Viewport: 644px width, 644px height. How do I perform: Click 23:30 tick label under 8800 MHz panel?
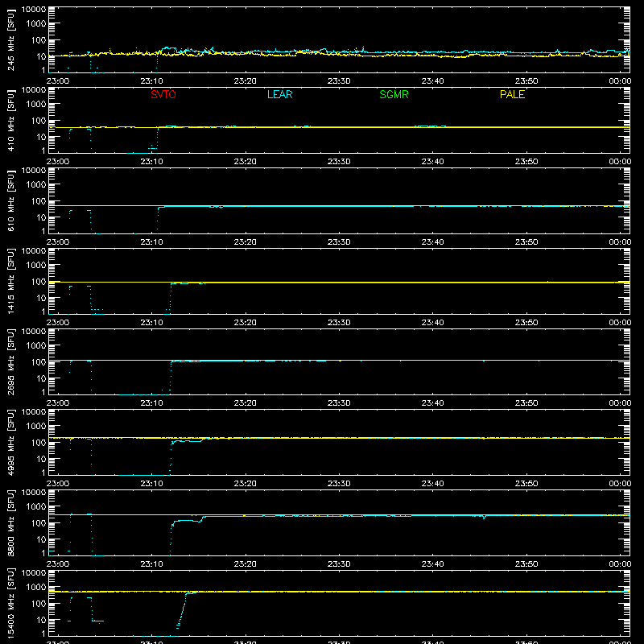pyautogui.click(x=339, y=564)
